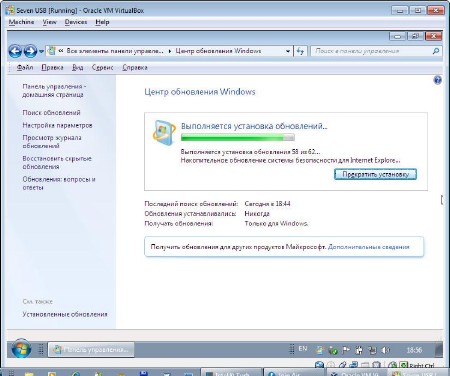Open the Windows 7 Start orb

point(21,349)
